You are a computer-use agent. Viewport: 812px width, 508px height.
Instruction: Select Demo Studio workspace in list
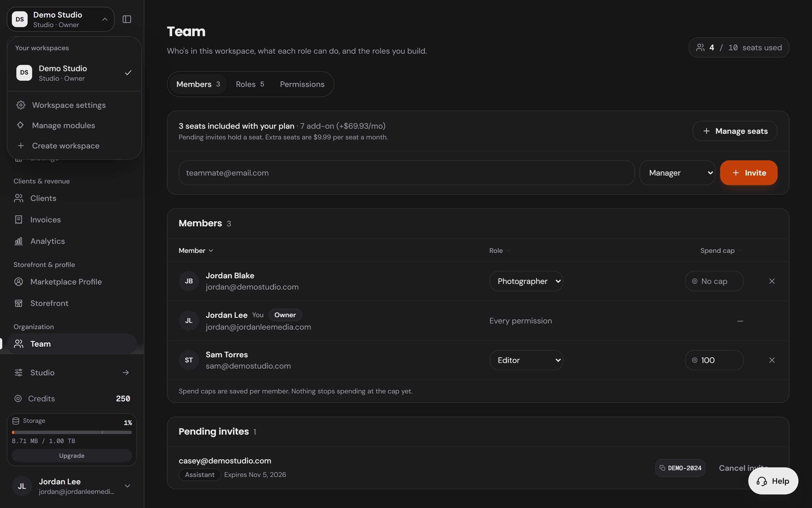[x=74, y=73]
